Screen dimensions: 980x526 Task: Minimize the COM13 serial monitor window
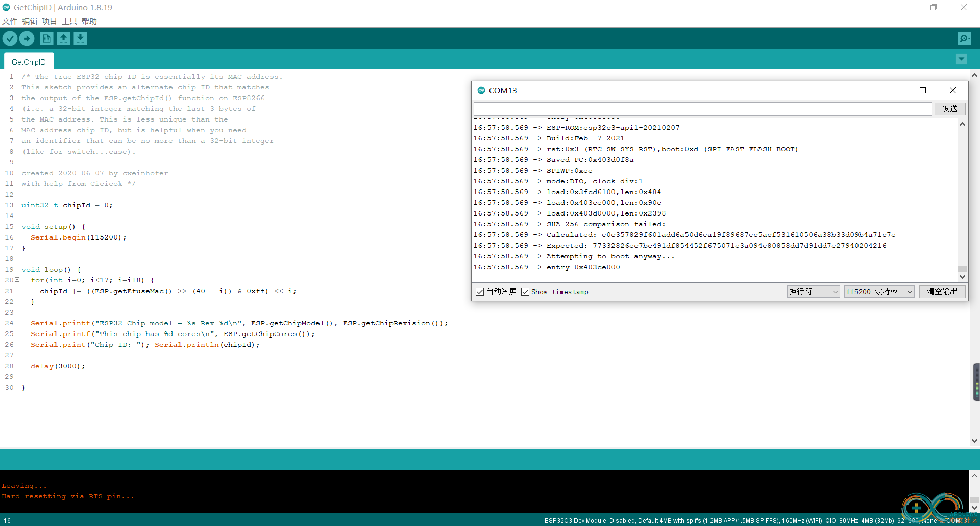(893, 90)
